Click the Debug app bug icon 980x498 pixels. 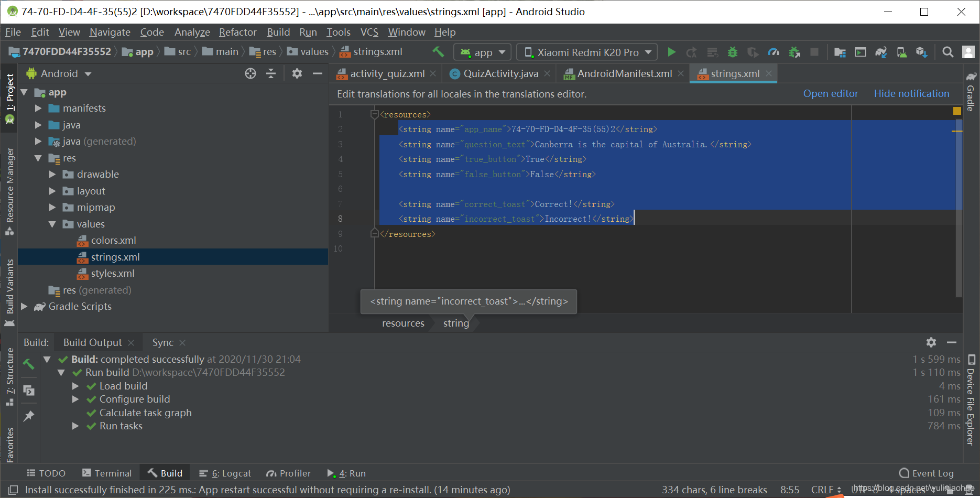[733, 52]
